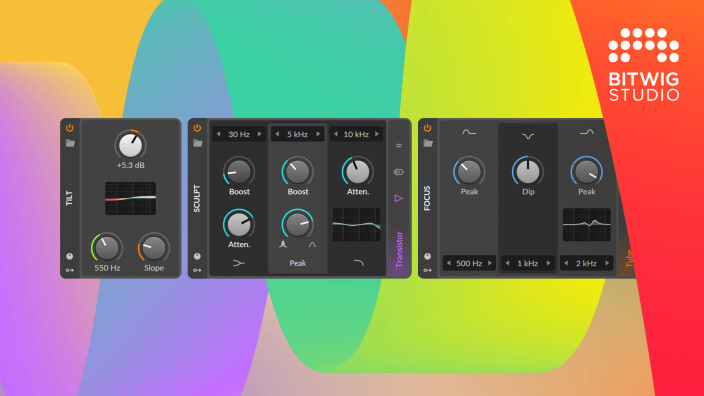Screen dimensions: 704x396
Task: Select the TILT device title
Action: (69, 198)
